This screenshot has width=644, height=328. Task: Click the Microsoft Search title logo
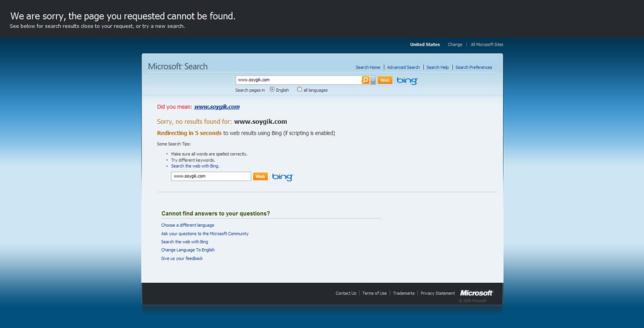pyautogui.click(x=178, y=67)
